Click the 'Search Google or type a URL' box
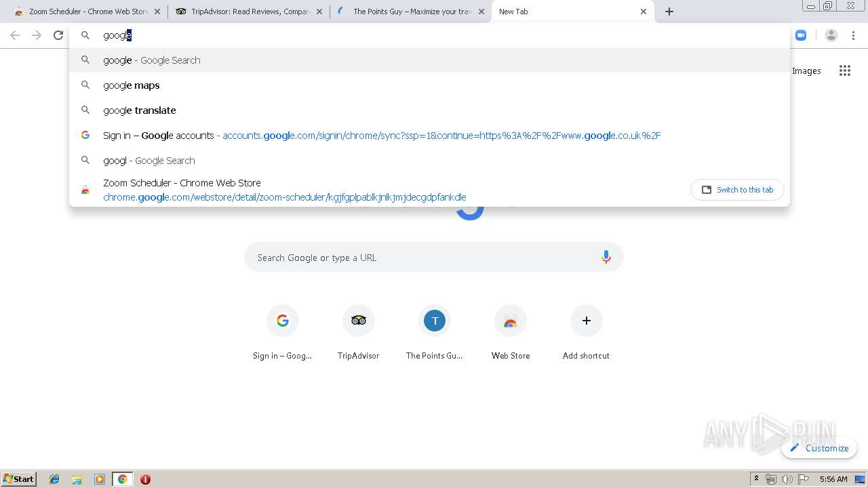The image size is (868, 488). pos(434,258)
